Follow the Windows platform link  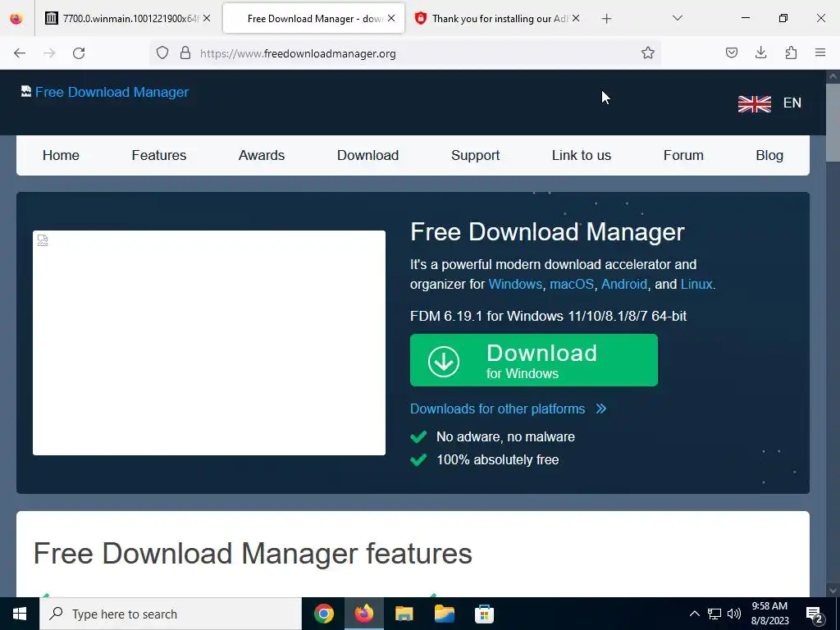point(515,284)
